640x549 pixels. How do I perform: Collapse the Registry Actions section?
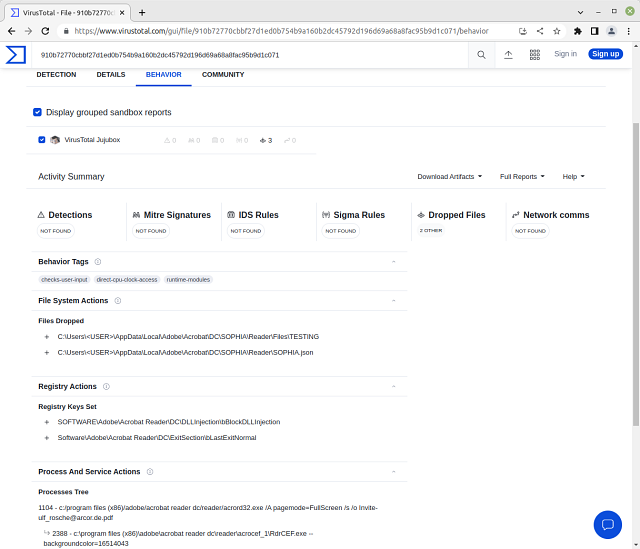(393, 387)
